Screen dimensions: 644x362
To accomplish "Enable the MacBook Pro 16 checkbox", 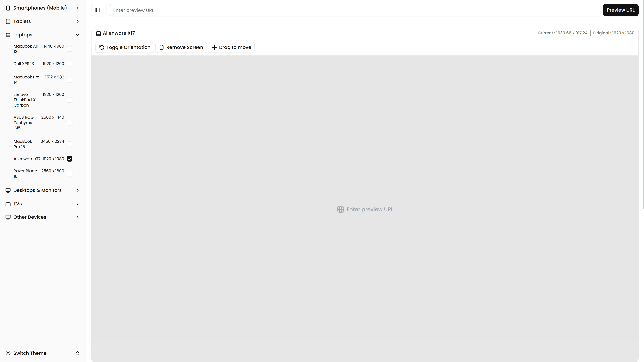I will click(x=69, y=144).
